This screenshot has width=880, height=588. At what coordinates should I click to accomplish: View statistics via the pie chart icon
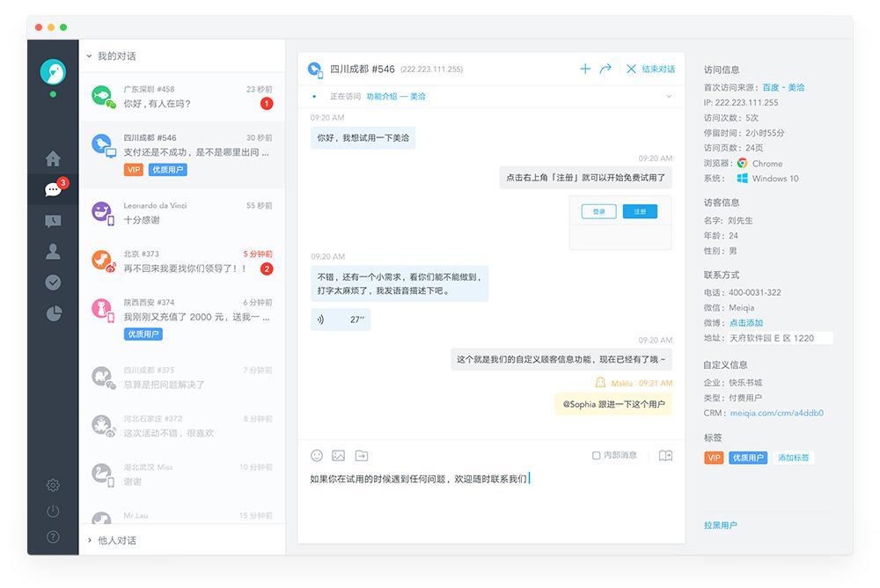(53, 314)
